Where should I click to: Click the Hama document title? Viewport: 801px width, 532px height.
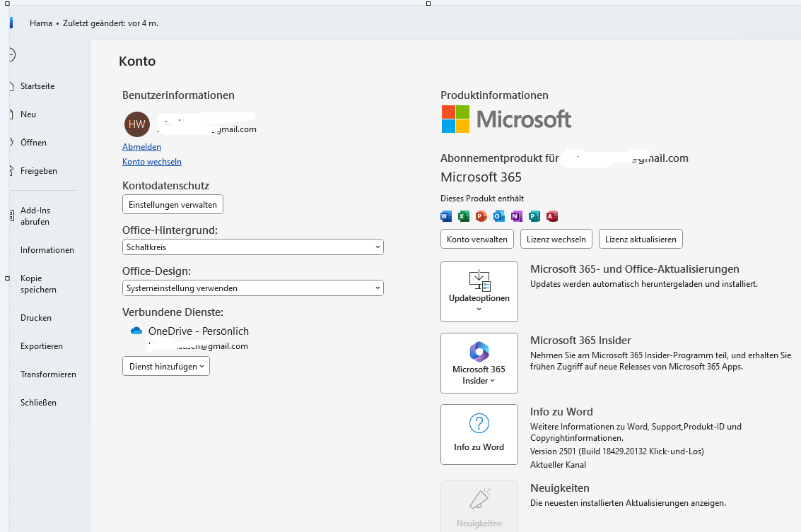[41, 23]
